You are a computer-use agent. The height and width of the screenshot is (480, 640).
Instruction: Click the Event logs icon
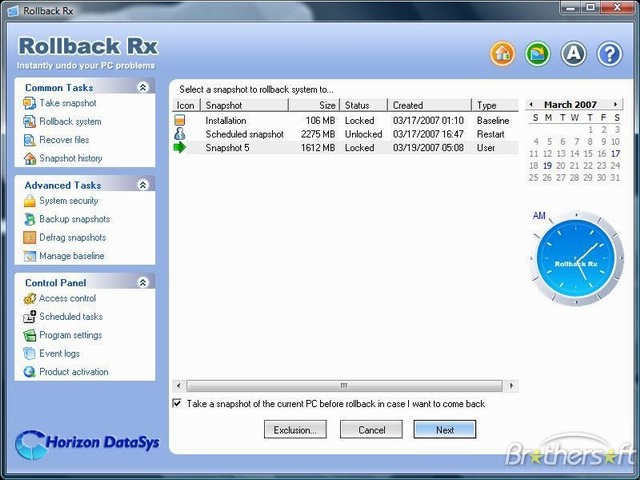pos(29,353)
